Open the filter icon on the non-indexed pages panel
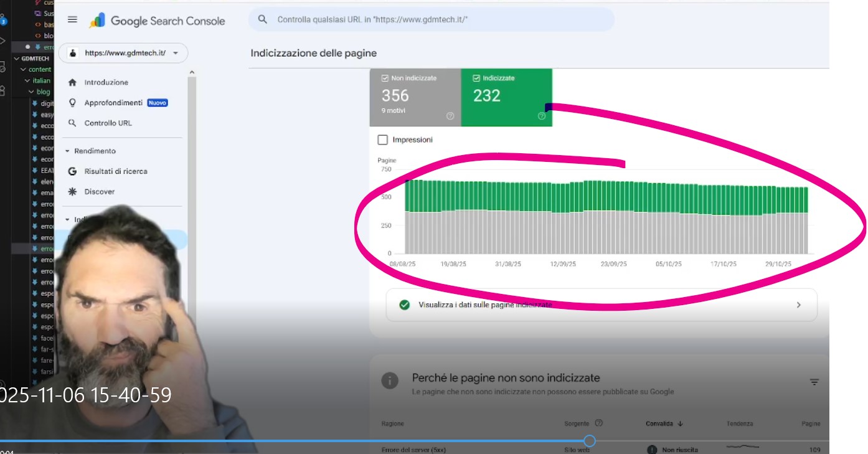The width and height of the screenshot is (868, 454). click(x=814, y=382)
